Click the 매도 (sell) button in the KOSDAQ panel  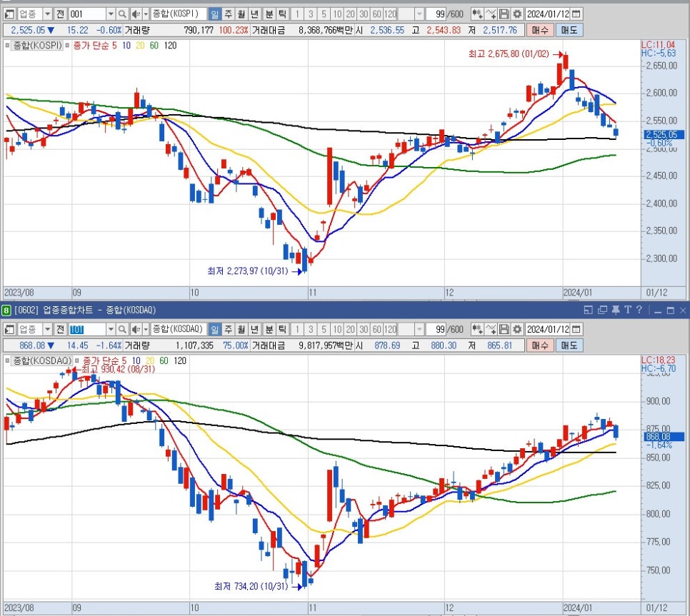pos(569,345)
